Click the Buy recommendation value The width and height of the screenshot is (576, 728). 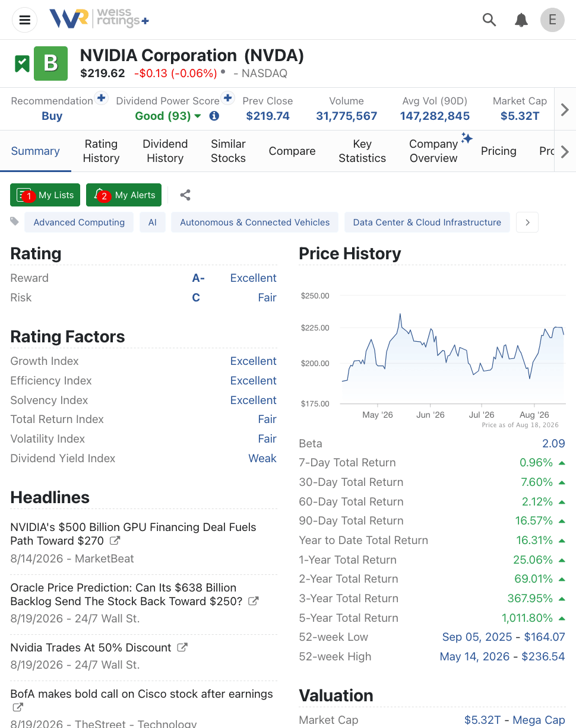[52, 116]
